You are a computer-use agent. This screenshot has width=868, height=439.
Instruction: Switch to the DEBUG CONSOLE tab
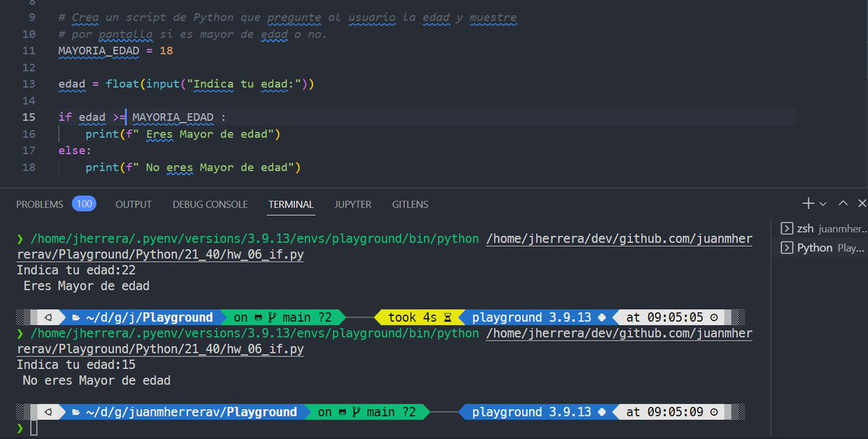[210, 205]
